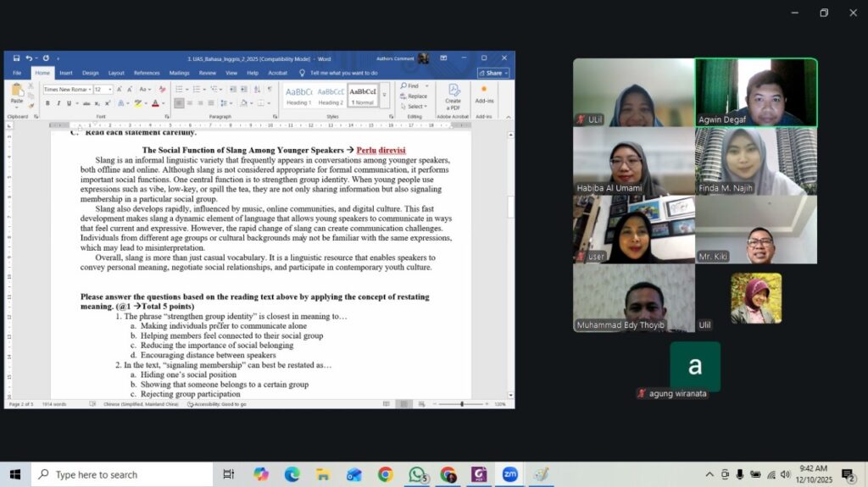Click the Save icon in the title bar

tap(16, 58)
